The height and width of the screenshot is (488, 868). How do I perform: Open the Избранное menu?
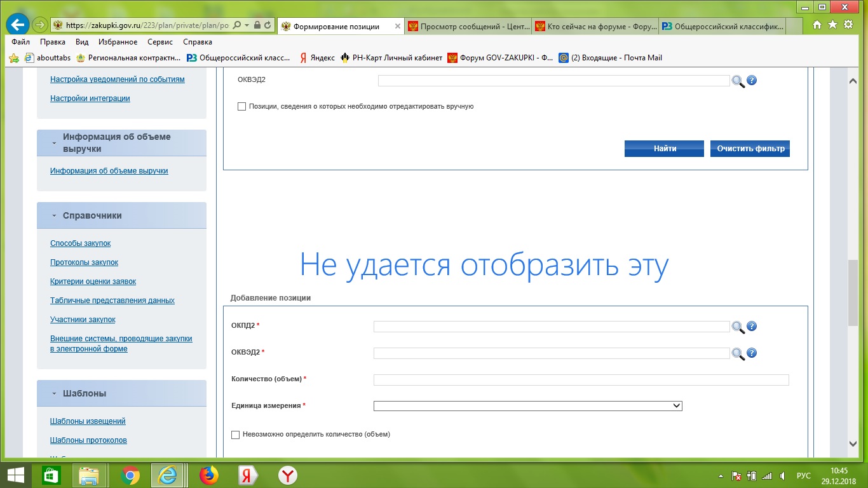pyautogui.click(x=118, y=42)
